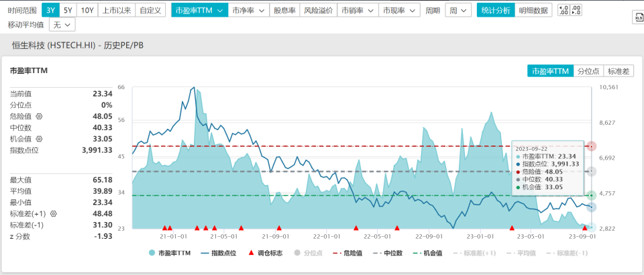644x275 pixels.
Task: Show the 平均值 legend series
Action: (x=521, y=254)
